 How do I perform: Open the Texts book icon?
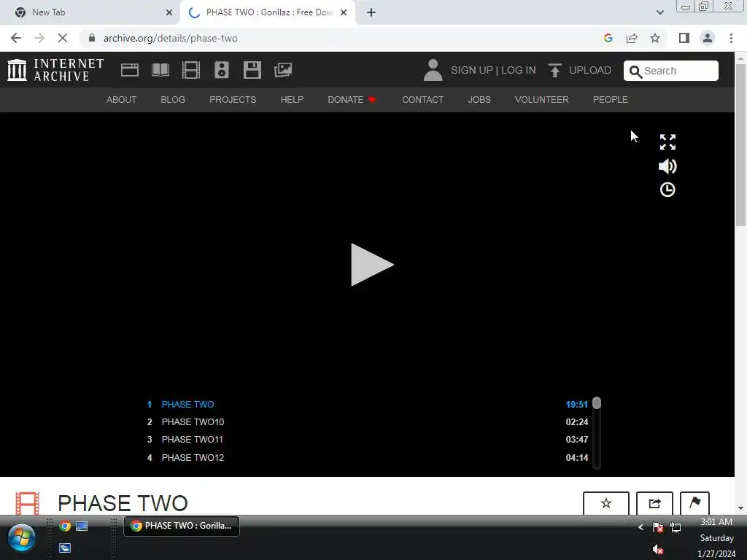160,70
